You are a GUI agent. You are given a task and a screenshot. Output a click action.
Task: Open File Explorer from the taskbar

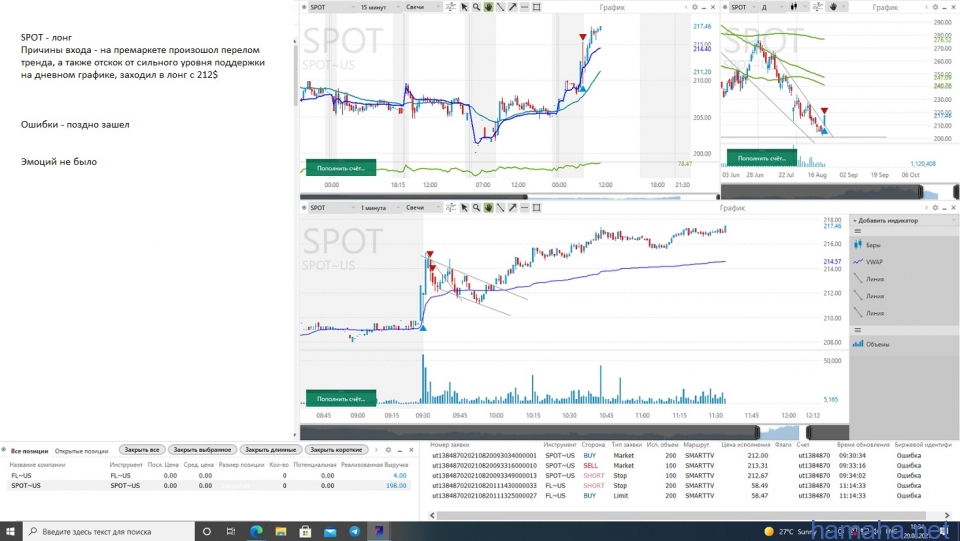click(x=281, y=531)
